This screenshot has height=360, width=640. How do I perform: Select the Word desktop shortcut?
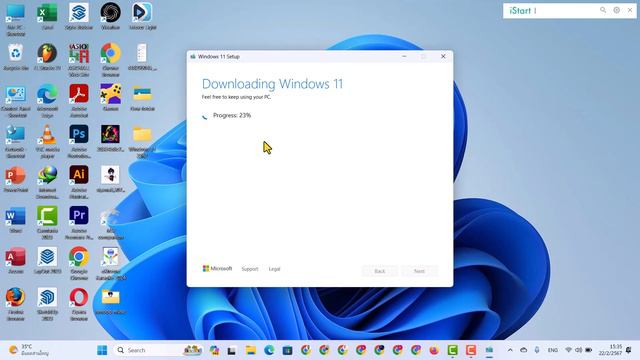pos(16,220)
